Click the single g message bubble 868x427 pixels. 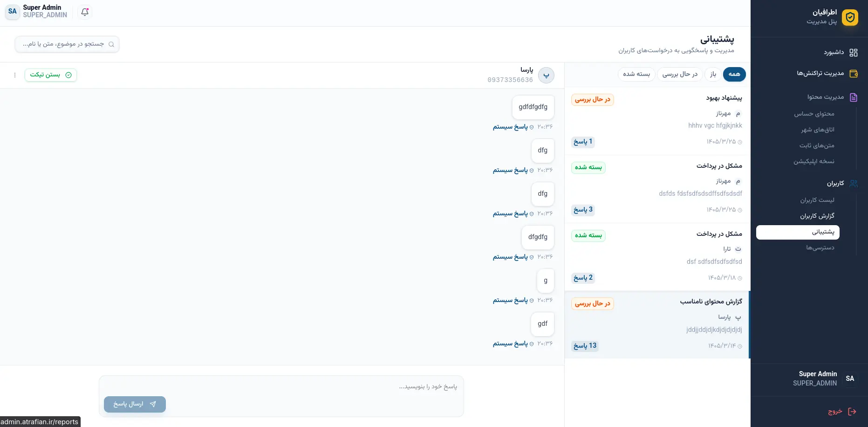coord(546,281)
